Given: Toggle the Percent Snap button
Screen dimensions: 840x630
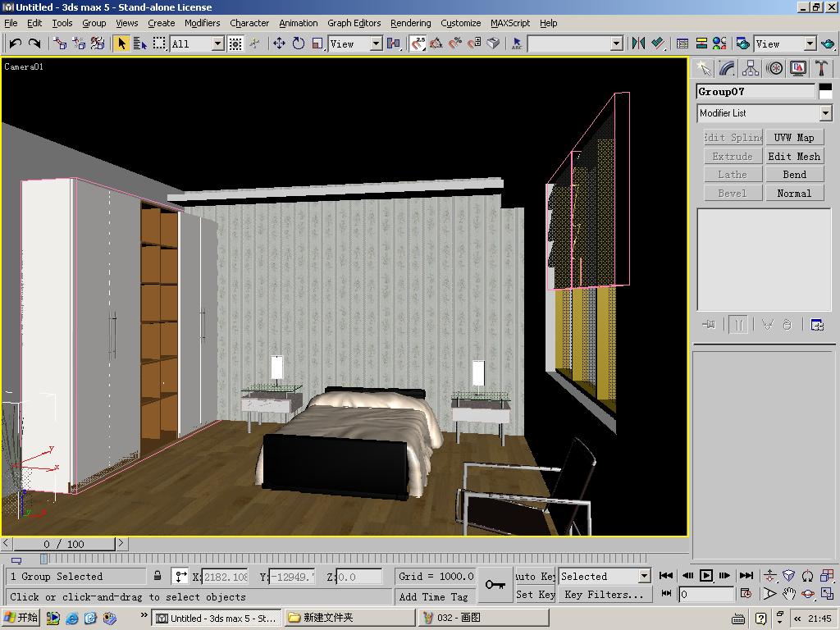Looking at the screenshot, I should [x=454, y=43].
